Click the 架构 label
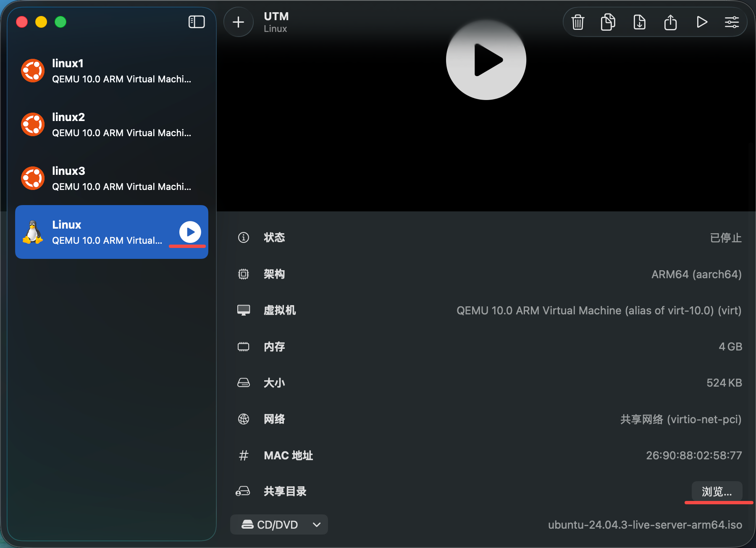The image size is (756, 548). pyautogui.click(x=274, y=274)
